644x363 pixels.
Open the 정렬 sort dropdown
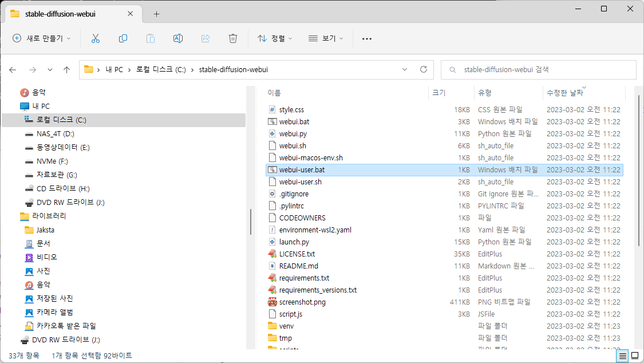275,38
